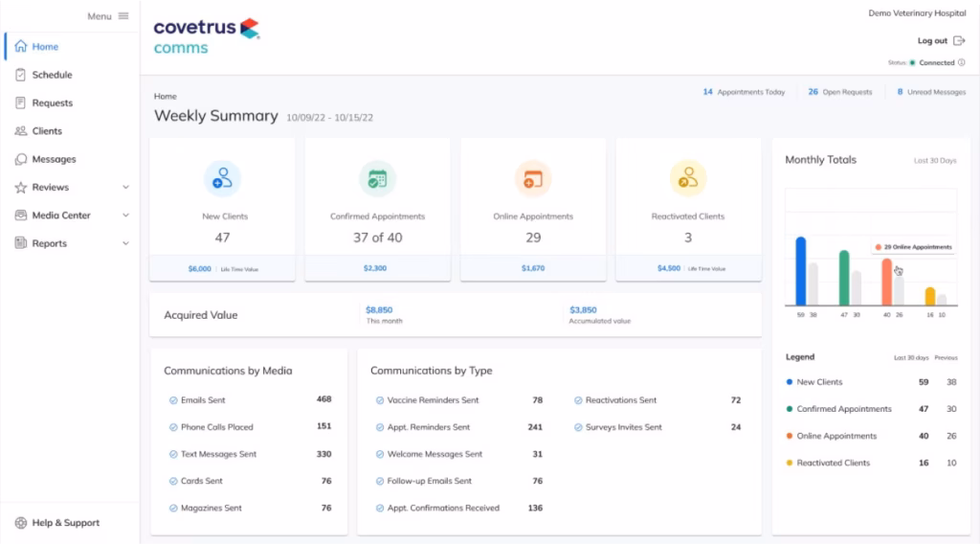Screen dimensions: 980x544
Task: Click the Covetrus Comms logo
Action: pyautogui.click(x=207, y=37)
